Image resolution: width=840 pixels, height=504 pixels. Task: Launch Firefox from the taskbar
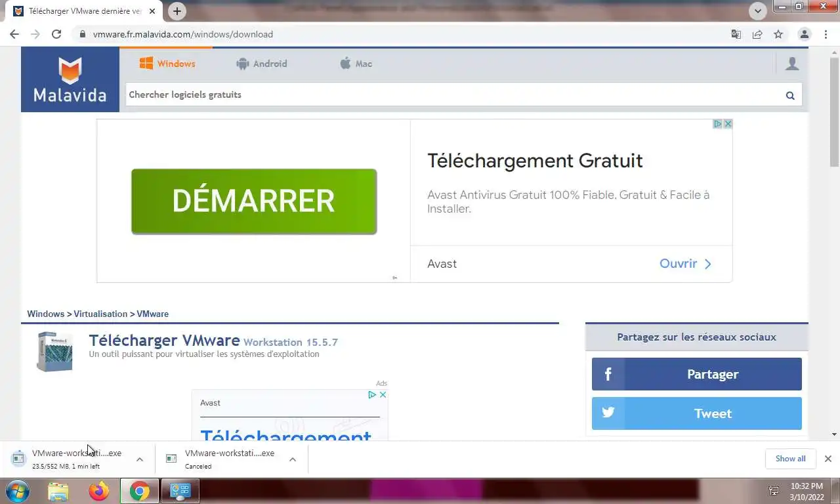pos(99,491)
